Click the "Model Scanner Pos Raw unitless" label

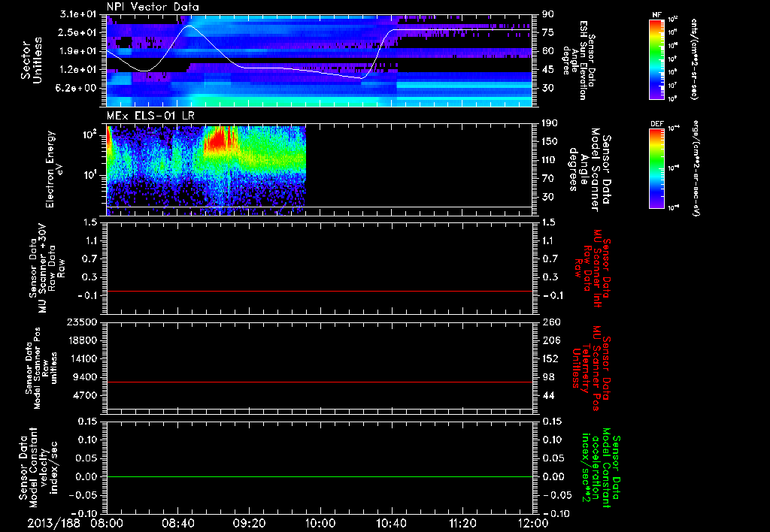click(x=41, y=368)
